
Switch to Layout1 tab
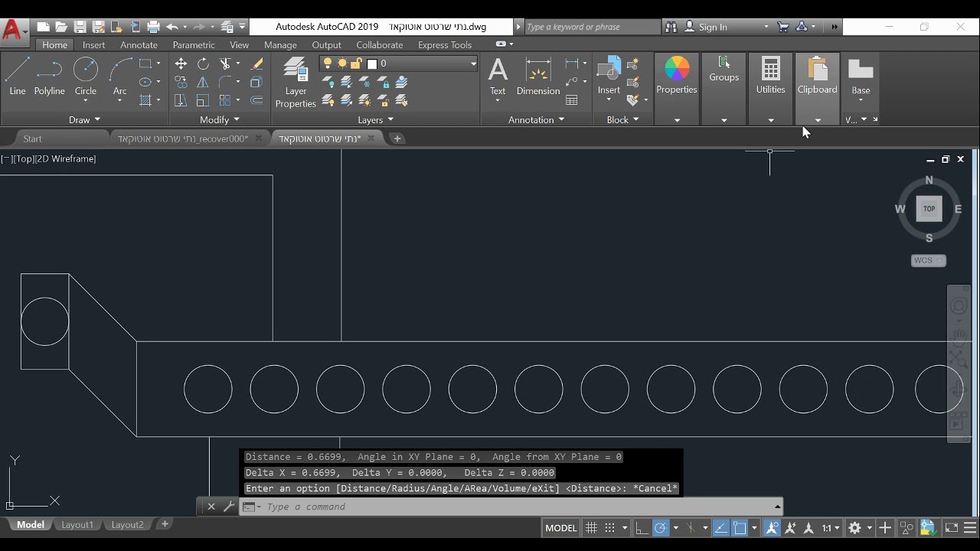tap(77, 525)
